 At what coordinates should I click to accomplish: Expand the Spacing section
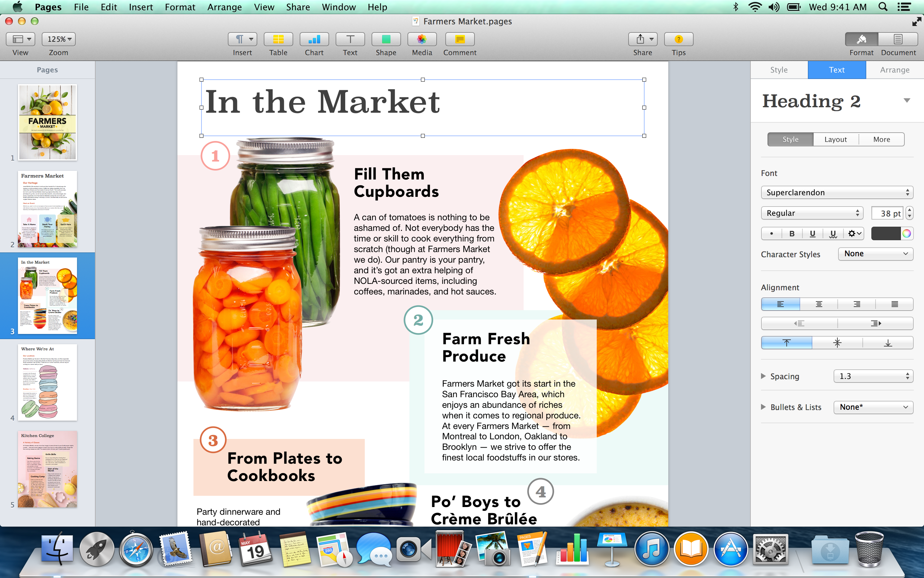coord(763,376)
